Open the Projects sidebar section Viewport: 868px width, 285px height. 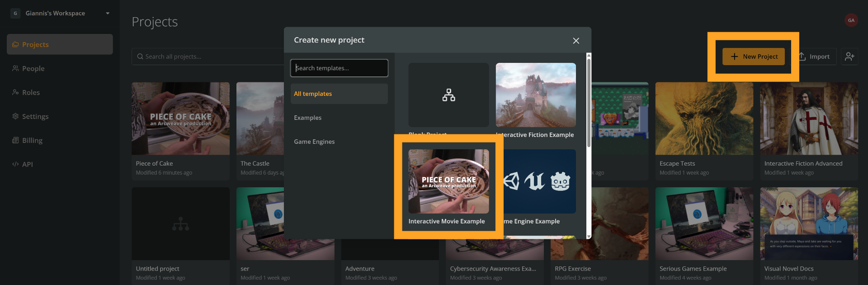pyautogui.click(x=60, y=44)
